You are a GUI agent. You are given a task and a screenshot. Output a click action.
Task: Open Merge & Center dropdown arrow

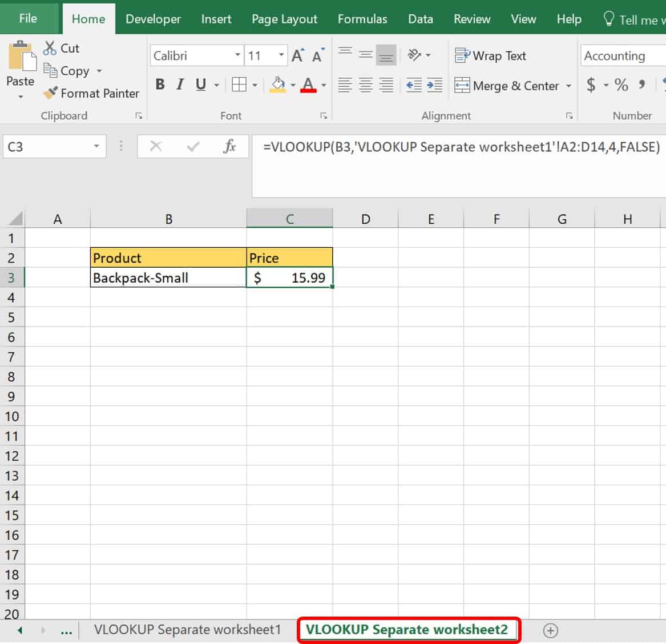[569, 86]
